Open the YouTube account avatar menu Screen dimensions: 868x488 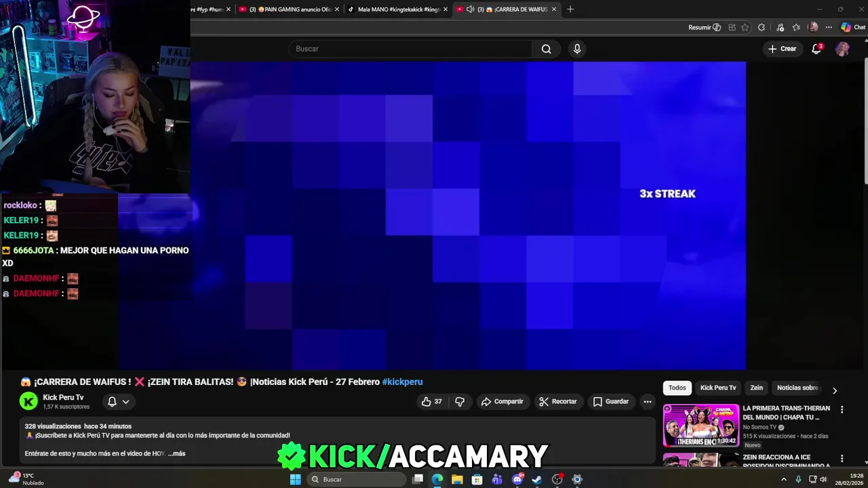pyautogui.click(x=842, y=49)
